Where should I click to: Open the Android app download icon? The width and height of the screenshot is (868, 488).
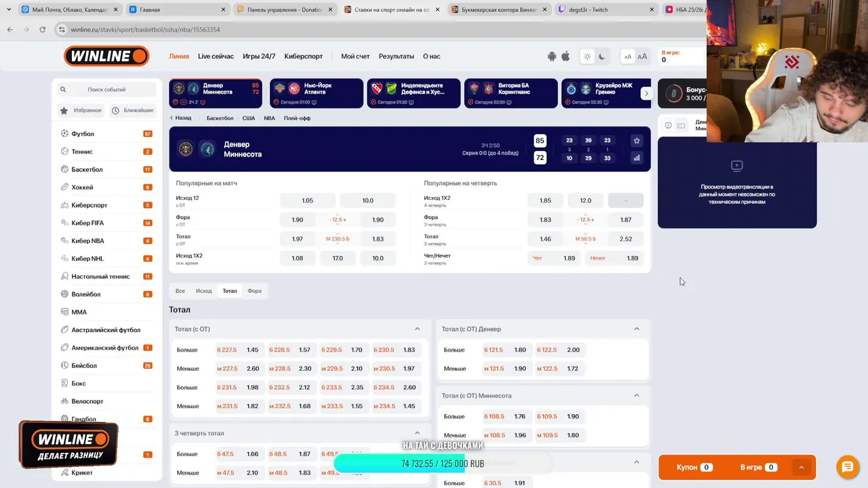552,56
